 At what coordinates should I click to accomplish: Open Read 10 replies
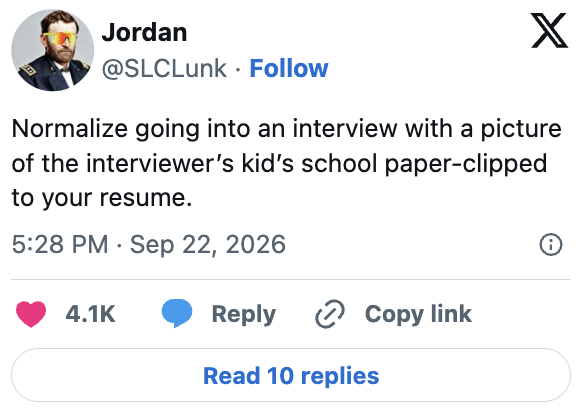291,375
